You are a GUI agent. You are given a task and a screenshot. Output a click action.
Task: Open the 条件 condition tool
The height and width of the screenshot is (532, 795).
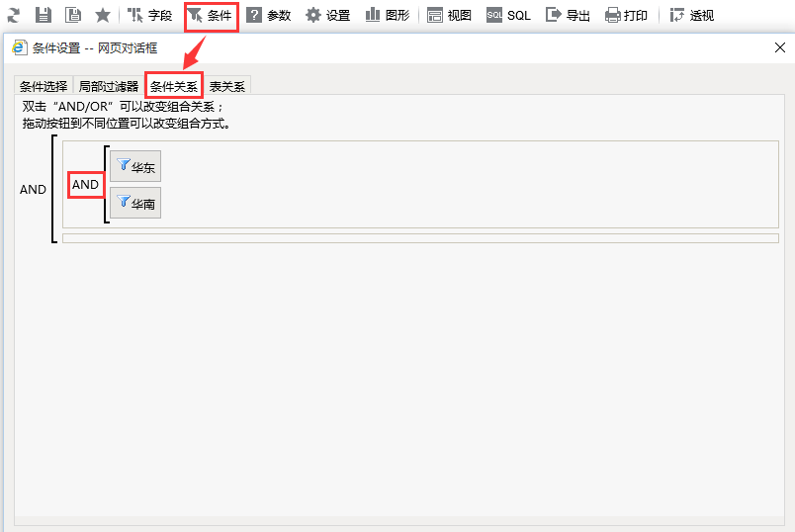click(x=211, y=16)
